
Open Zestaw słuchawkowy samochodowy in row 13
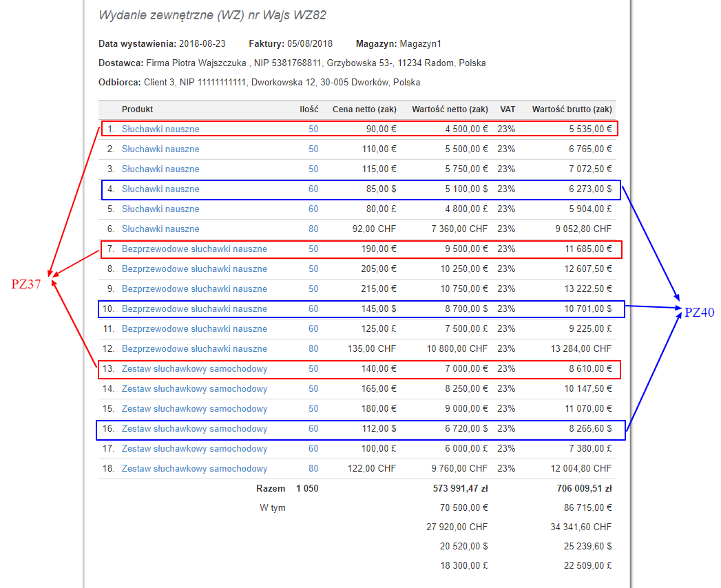pyautogui.click(x=194, y=369)
